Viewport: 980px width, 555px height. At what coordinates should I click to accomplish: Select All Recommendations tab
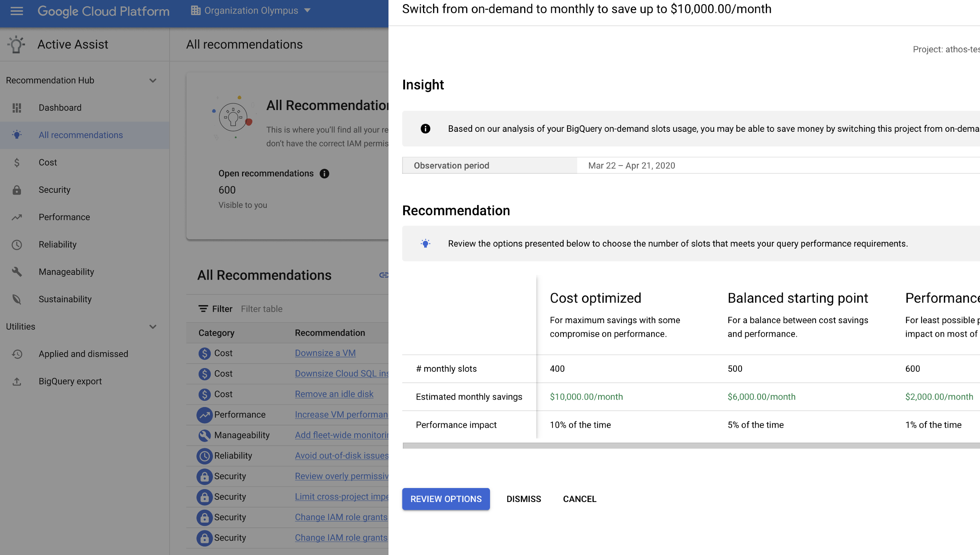coord(80,135)
